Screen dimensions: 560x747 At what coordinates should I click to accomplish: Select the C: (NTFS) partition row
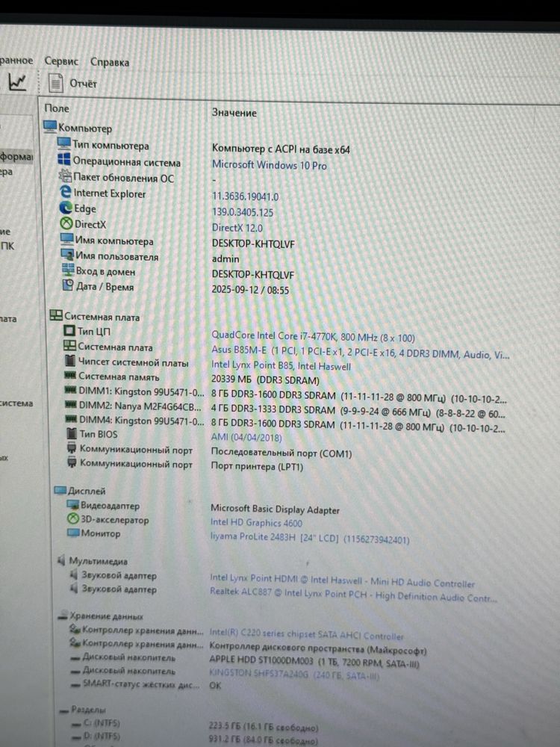click(193, 725)
